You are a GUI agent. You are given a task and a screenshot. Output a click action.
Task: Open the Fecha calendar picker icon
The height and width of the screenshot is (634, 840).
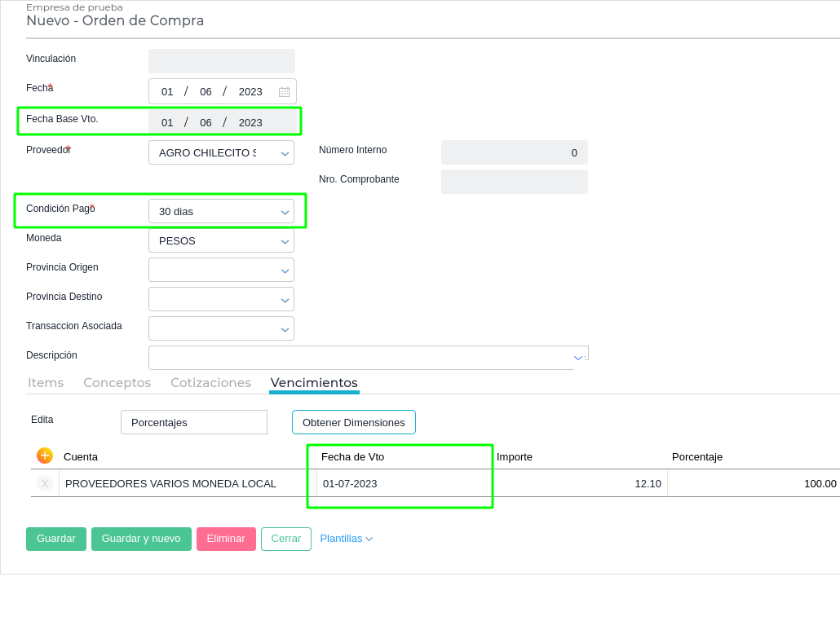284,92
